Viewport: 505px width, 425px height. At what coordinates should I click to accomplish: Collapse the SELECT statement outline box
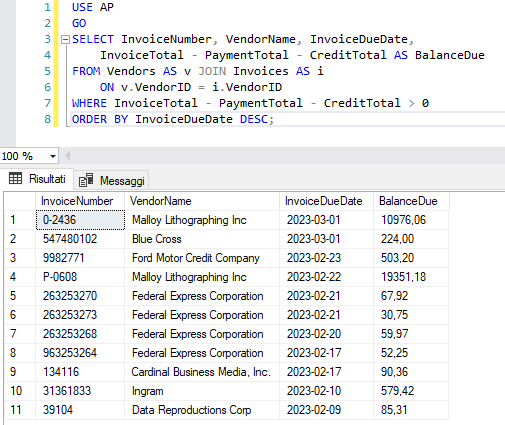click(65, 40)
